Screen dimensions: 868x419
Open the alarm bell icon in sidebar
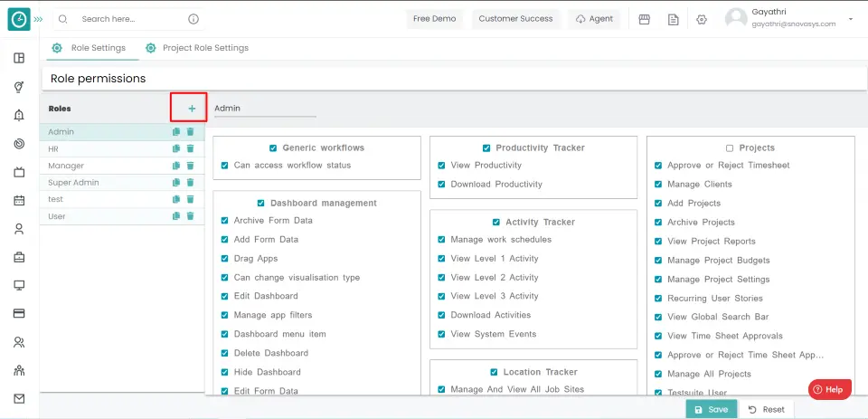(x=19, y=115)
